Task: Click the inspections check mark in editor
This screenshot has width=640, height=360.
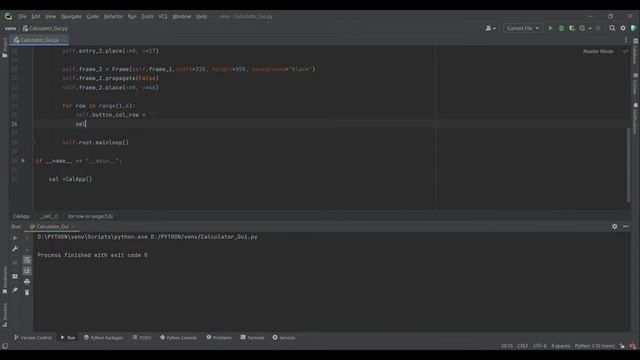Action: (625, 51)
